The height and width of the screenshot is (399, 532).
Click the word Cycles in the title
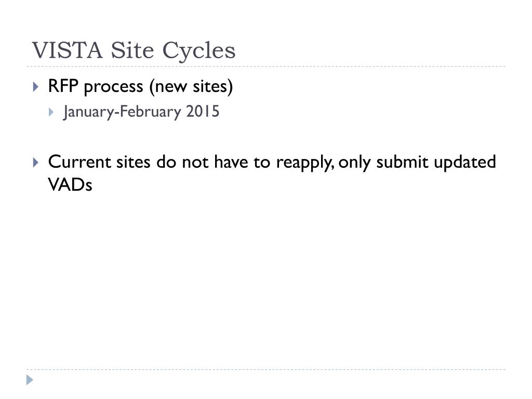(199, 51)
